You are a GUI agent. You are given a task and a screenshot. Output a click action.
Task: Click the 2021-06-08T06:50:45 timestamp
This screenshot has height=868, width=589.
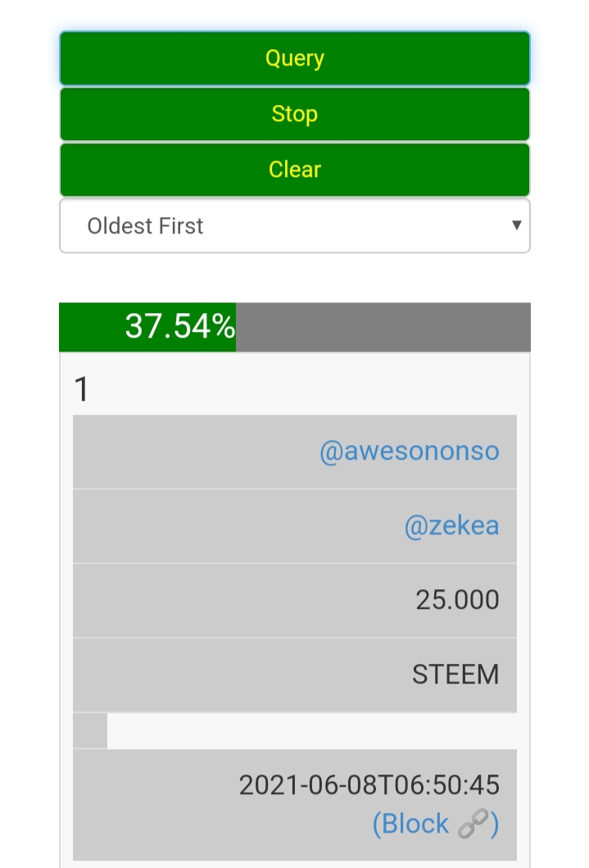(x=369, y=785)
